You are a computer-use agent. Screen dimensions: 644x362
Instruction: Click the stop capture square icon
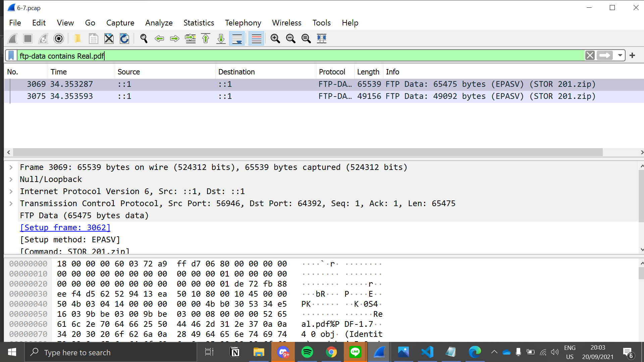(28, 39)
